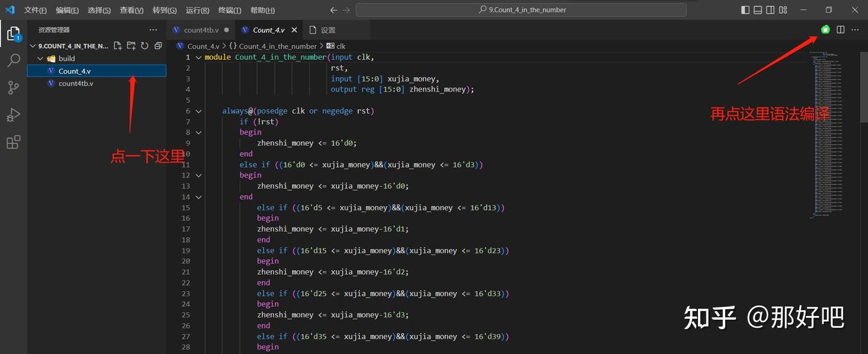Run syntax compile with the green check icon
This screenshot has width=868, height=354.
pyautogui.click(x=825, y=29)
